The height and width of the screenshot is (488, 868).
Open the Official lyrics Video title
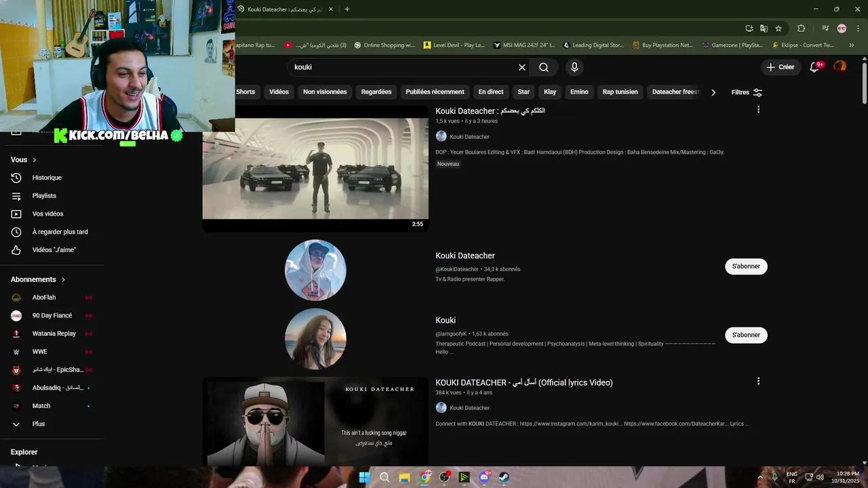click(x=524, y=382)
